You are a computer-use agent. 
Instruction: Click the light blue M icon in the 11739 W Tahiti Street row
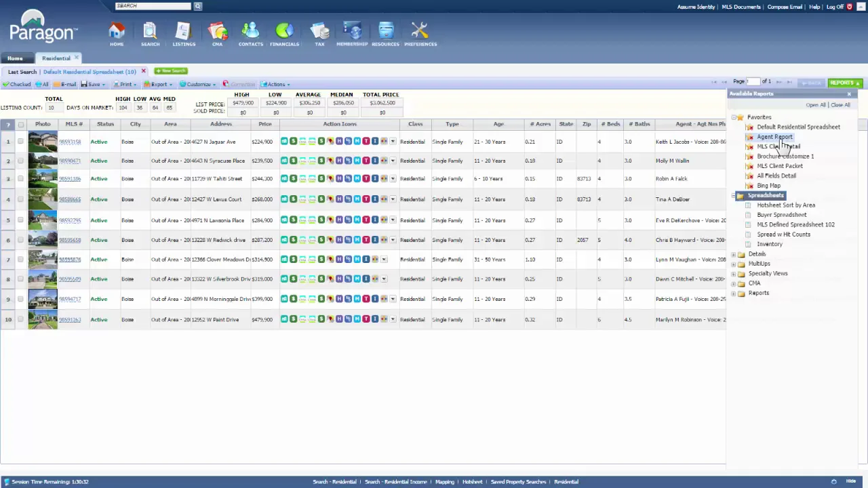pyautogui.click(x=357, y=179)
